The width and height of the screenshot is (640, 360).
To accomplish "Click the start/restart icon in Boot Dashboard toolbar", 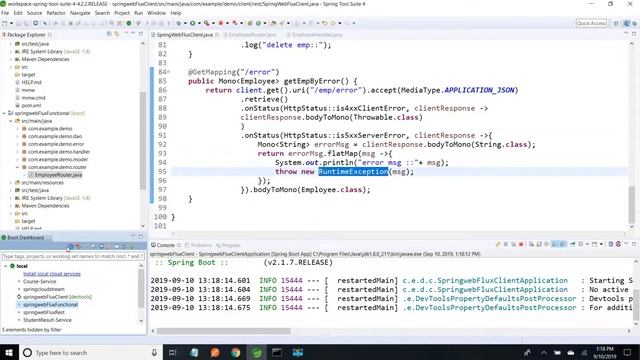I will [70, 246].
